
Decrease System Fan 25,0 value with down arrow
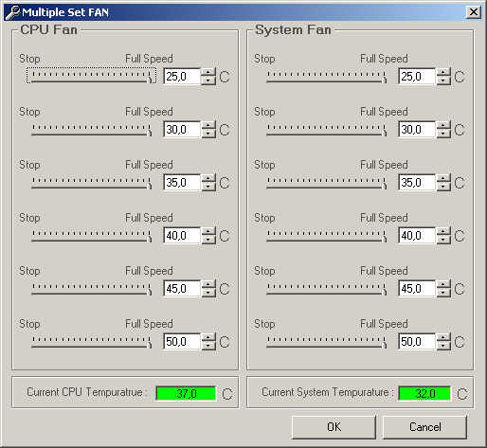click(443, 81)
